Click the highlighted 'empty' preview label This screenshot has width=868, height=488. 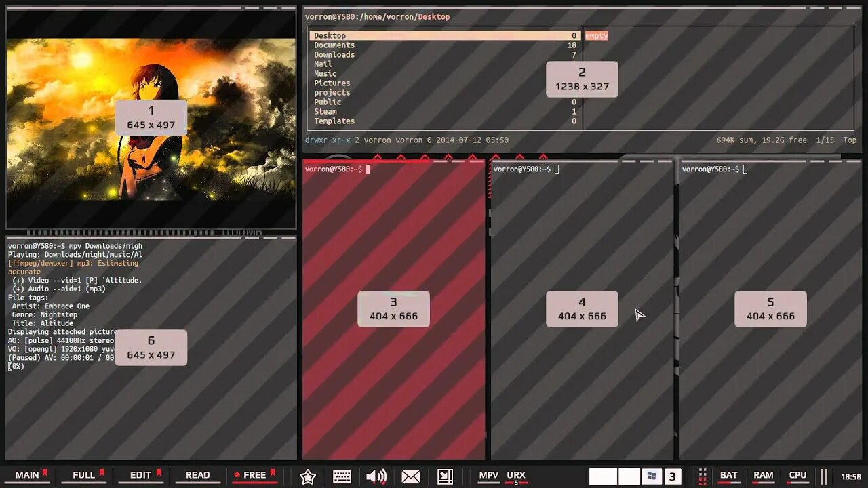[x=597, y=35]
